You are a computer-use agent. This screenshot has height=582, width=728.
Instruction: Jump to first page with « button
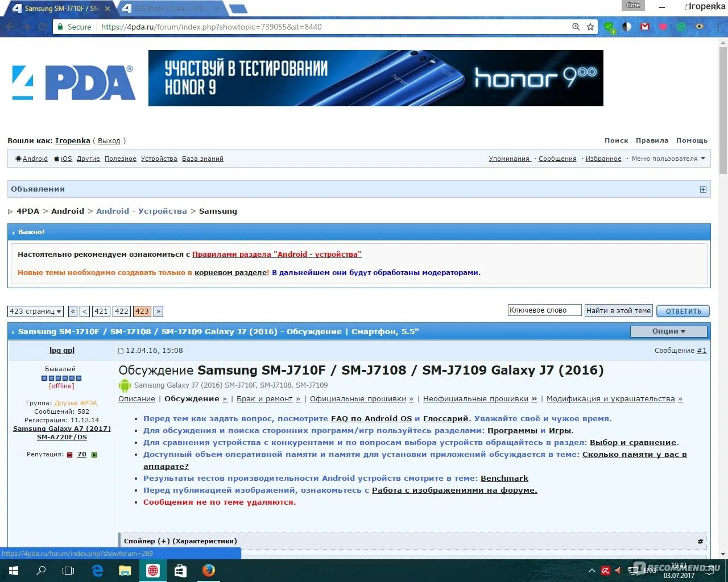click(73, 311)
